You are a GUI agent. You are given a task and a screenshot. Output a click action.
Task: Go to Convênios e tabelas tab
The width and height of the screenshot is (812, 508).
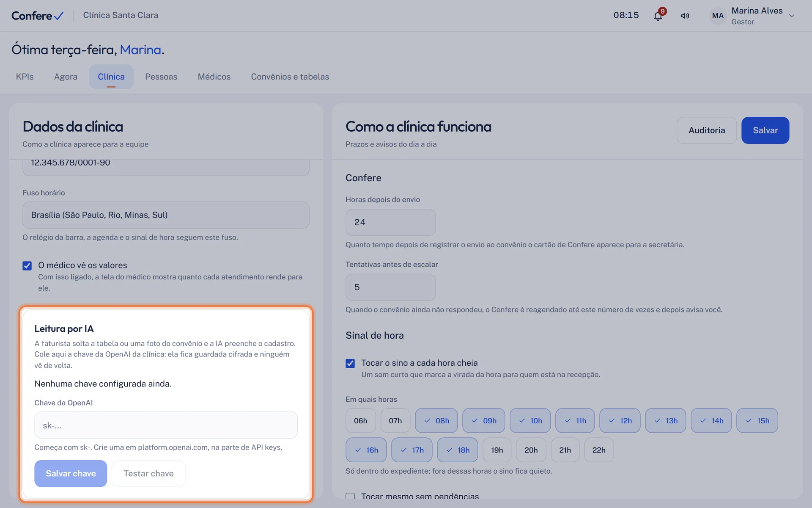click(290, 77)
